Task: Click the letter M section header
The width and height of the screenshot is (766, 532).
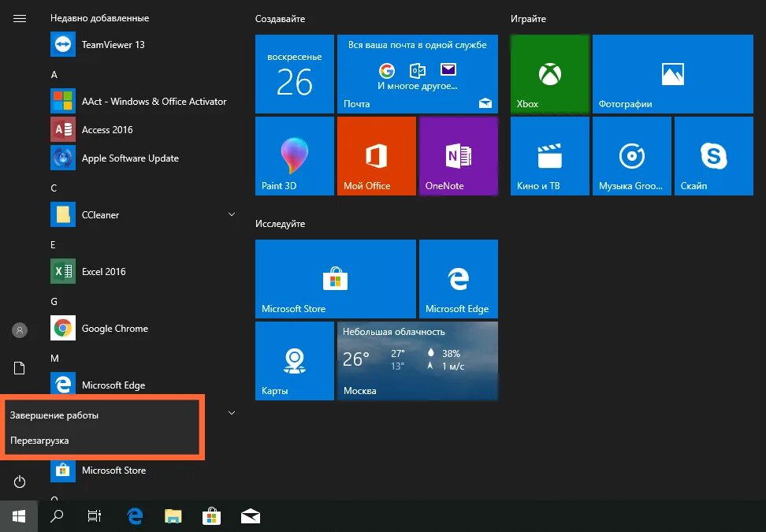Action: (x=54, y=358)
